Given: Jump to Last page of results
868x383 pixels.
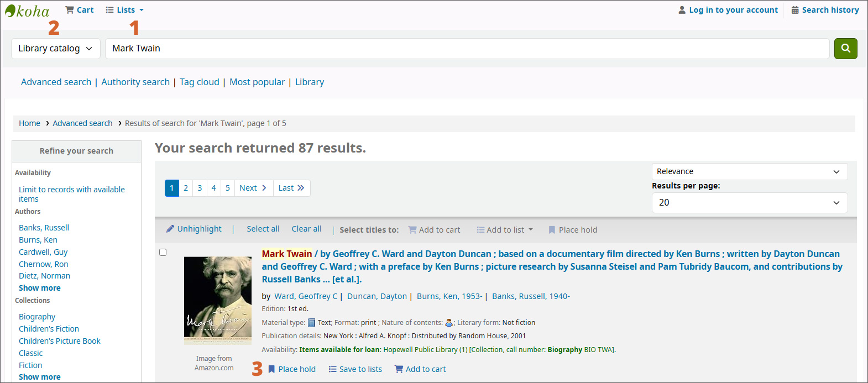Looking at the screenshot, I should point(291,188).
